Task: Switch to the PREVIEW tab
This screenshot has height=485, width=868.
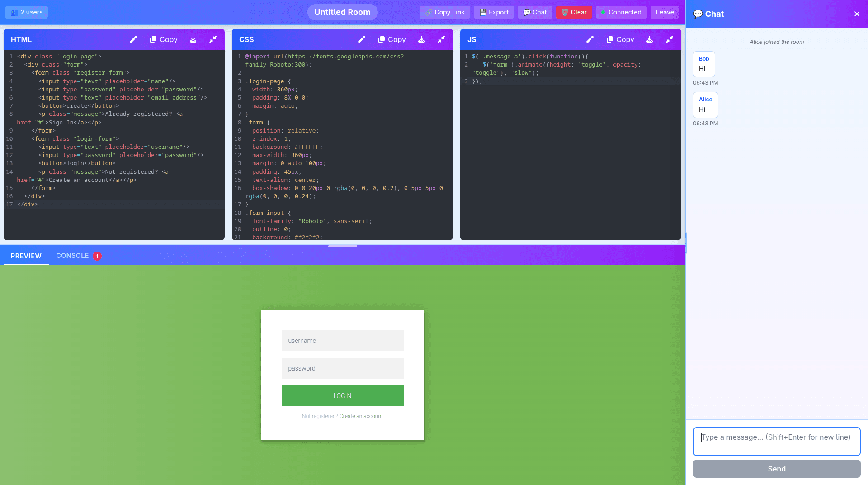Action: 26,256
